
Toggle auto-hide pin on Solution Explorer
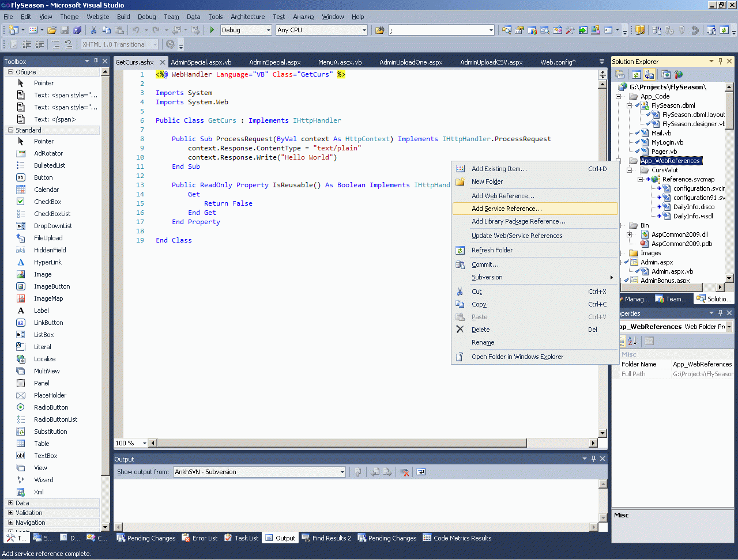[720, 61]
